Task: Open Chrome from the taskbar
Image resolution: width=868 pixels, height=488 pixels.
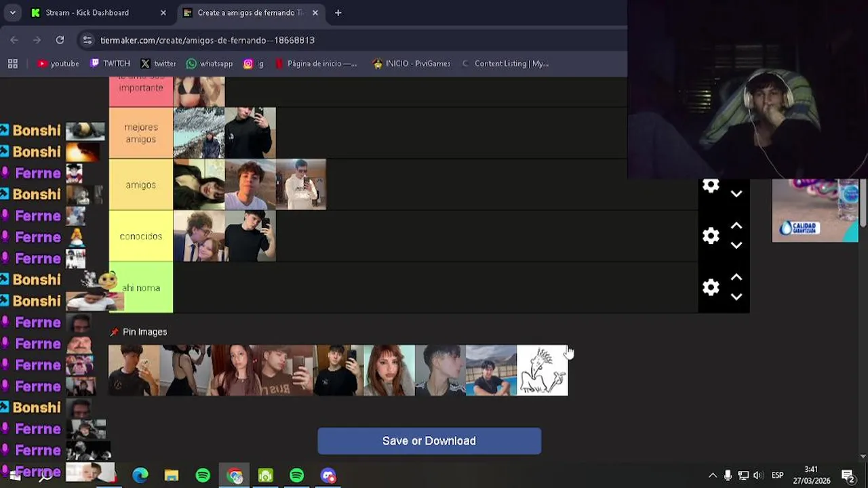Action: (x=235, y=475)
